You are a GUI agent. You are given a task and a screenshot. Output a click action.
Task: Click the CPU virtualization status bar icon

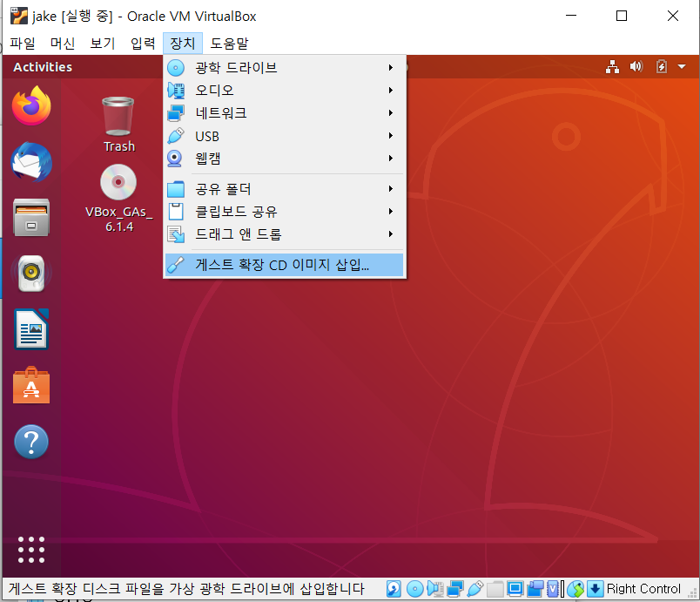point(554,589)
